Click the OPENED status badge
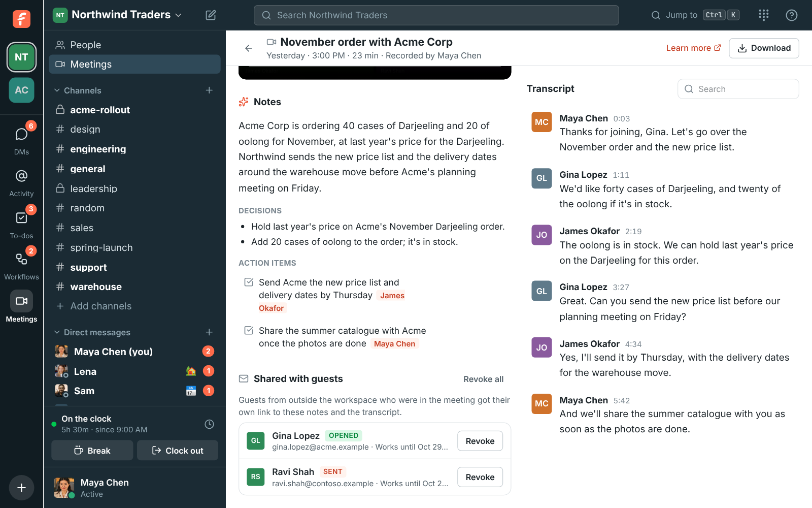Screen dimensions: 812x508 344,435
